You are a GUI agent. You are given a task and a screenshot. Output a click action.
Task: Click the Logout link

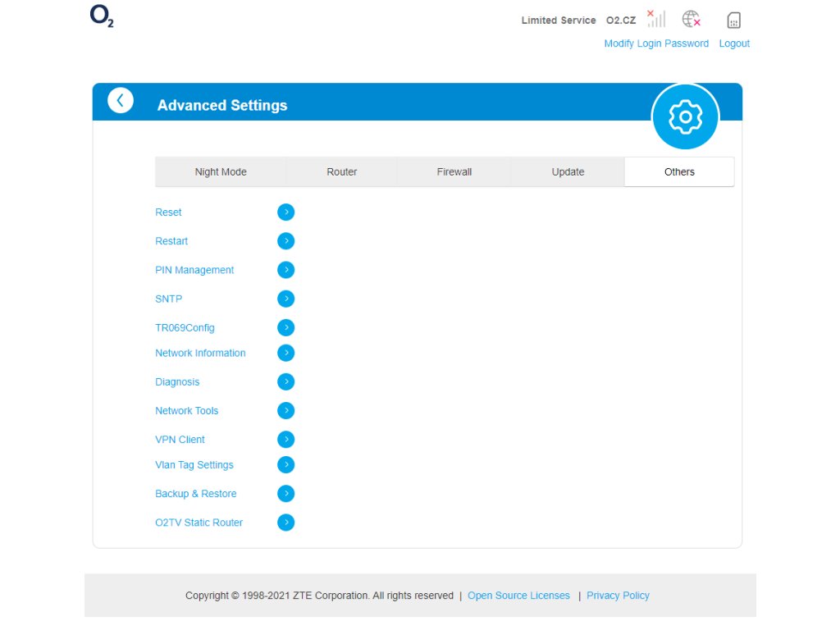734,43
